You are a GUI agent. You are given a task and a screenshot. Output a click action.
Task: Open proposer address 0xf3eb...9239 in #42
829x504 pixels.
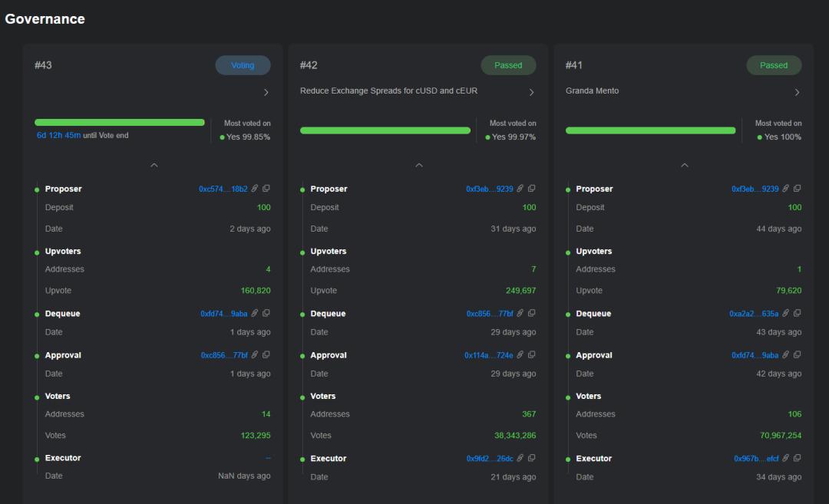[x=490, y=189]
